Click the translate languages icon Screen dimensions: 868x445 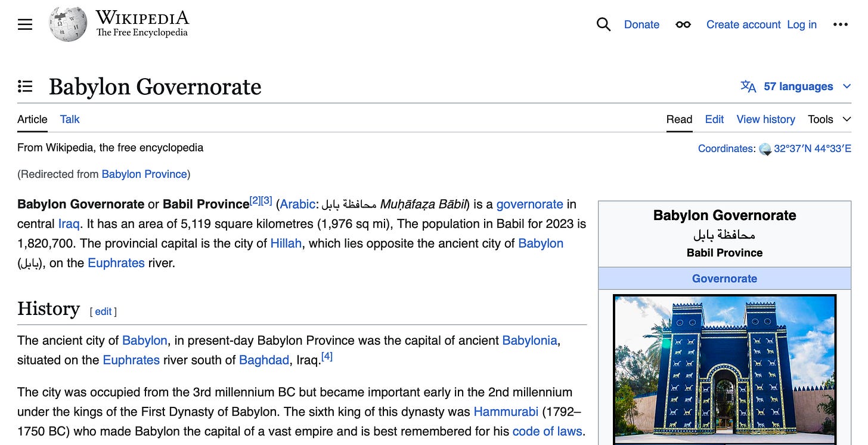coord(748,86)
